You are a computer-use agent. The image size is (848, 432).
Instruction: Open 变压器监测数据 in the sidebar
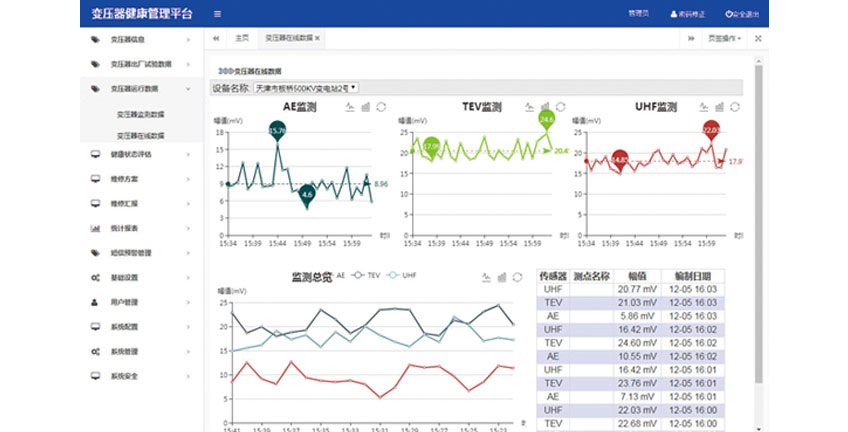pos(140,114)
